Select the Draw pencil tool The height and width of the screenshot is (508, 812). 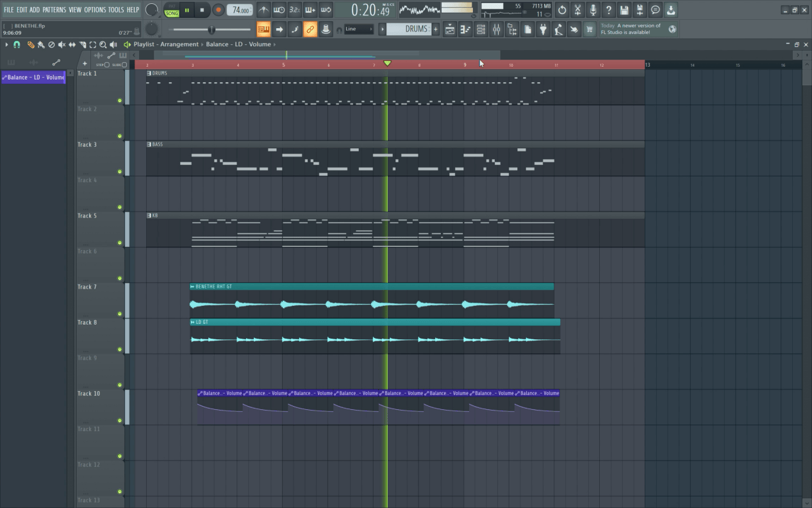(30, 44)
